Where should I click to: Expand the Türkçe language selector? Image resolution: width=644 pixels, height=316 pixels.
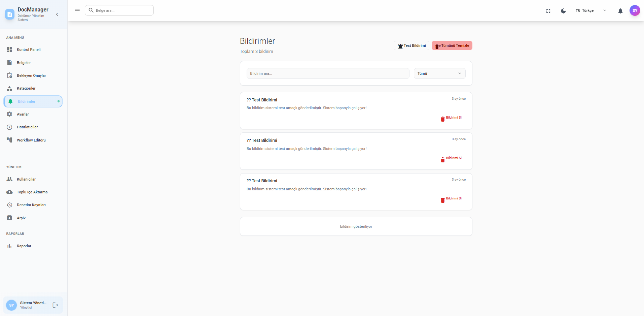click(605, 10)
